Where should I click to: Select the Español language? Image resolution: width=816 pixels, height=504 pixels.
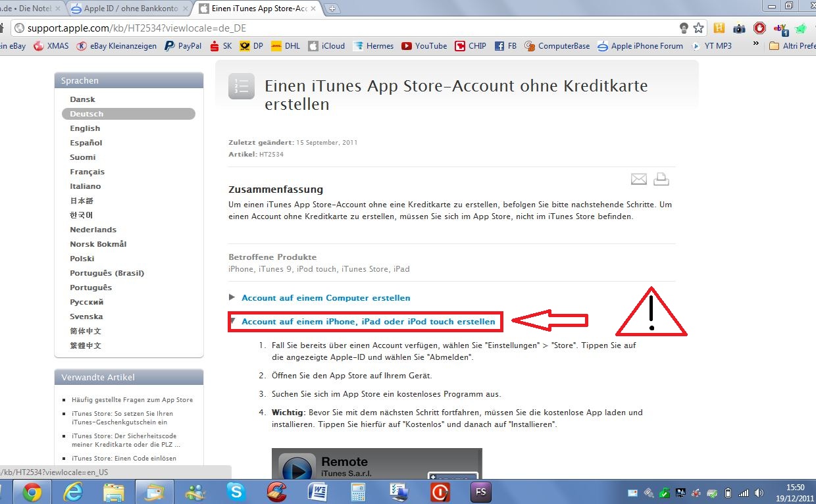pos(86,143)
